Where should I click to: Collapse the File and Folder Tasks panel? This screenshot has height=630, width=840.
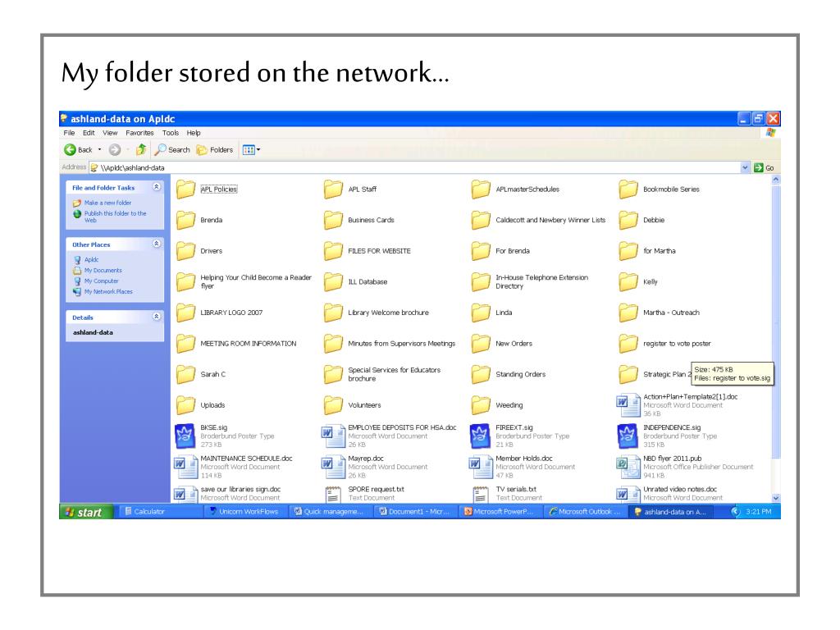pos(157,187)
